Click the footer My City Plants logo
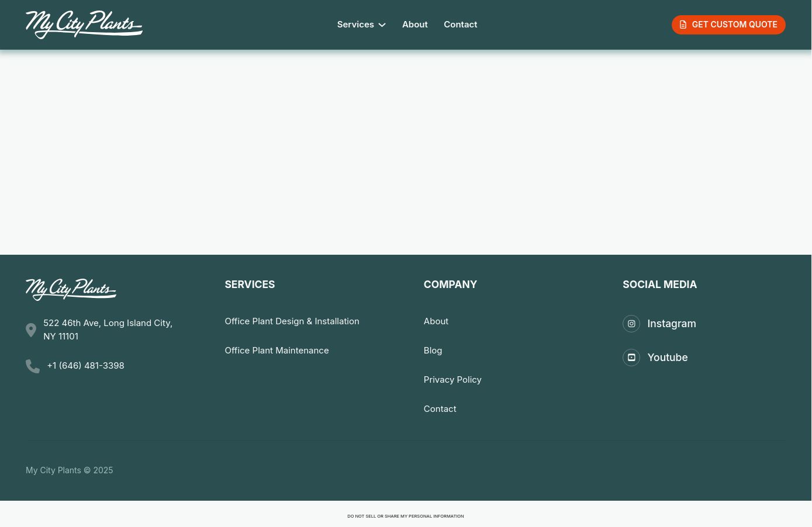This screenshot has height=527, width=812. coord(71,289)
